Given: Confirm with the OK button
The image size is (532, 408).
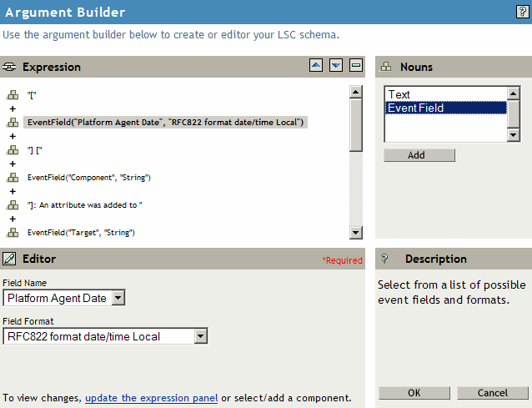Looking at the screenshot, I should (x=414, y=393).
